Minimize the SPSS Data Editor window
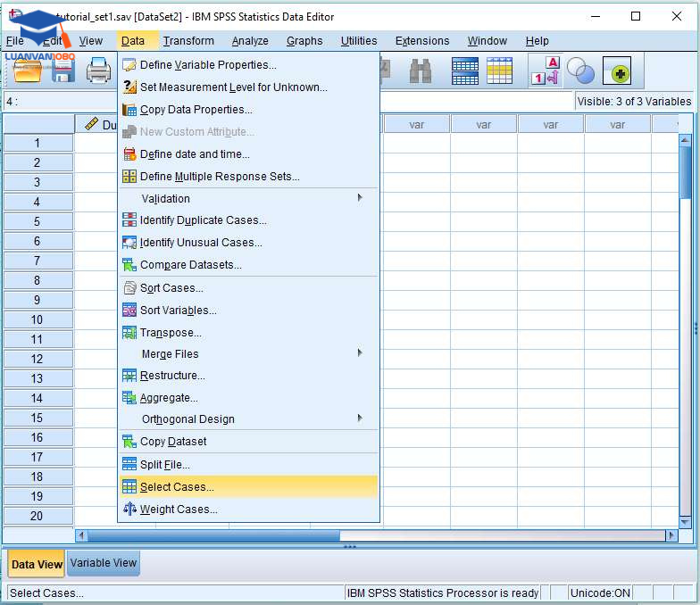This screenshot has height=605, width=700. pyautogui.click(x=595, y=16)
